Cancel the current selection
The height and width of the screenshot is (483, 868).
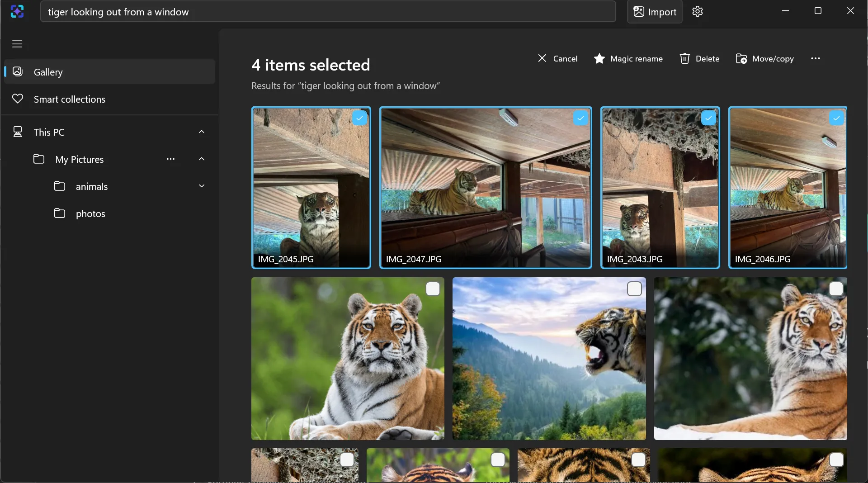557,58
